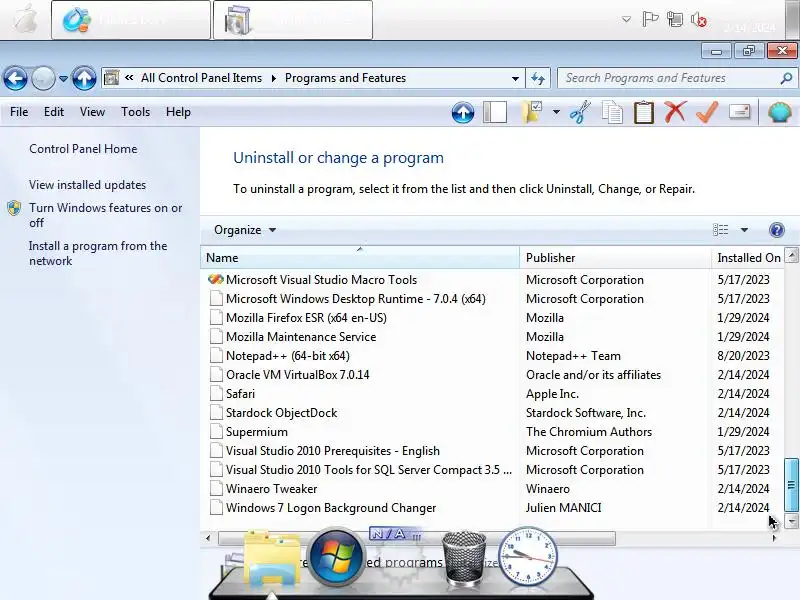Click the blue shell toolbar icon

tap(780, 112)
